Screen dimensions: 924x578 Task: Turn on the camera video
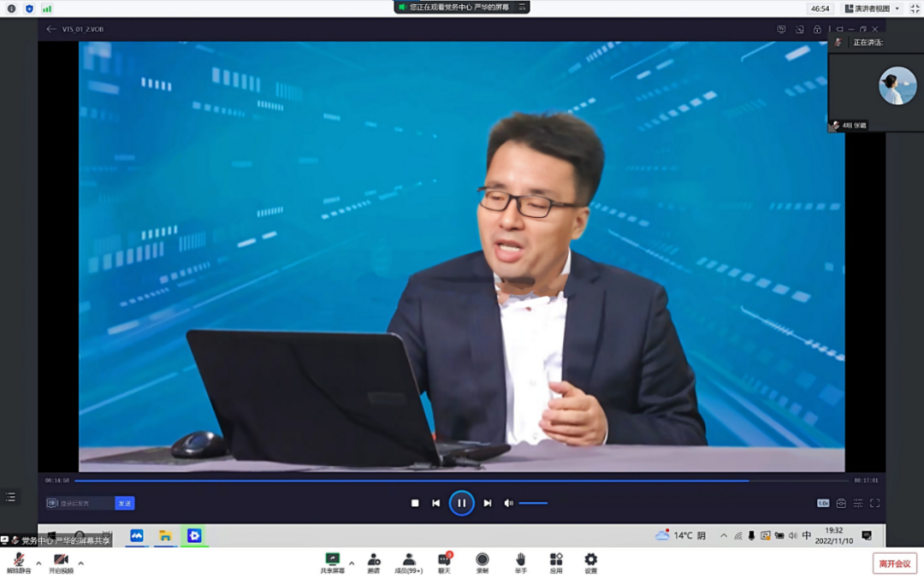pos(61,561)
